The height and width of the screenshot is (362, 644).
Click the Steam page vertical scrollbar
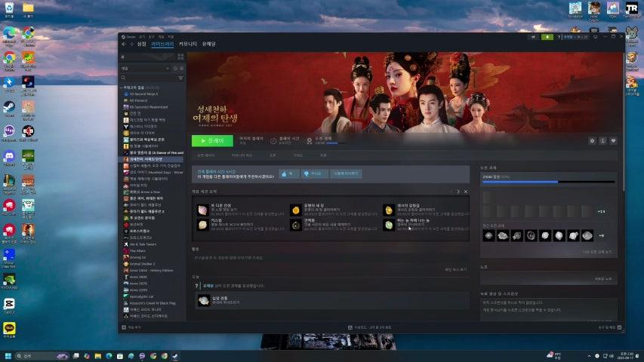tap(624, 121)
